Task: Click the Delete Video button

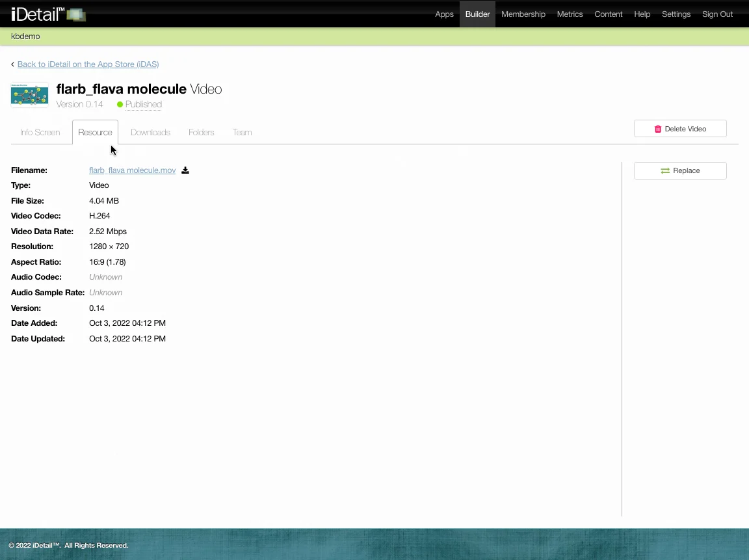Action: click(x=680, y=129)
